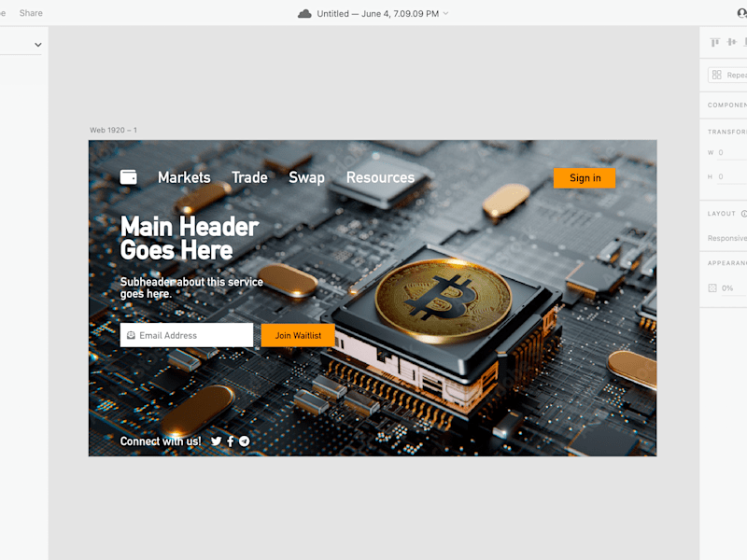Select the Main Header Goes Here text

[x=190, y=238]
